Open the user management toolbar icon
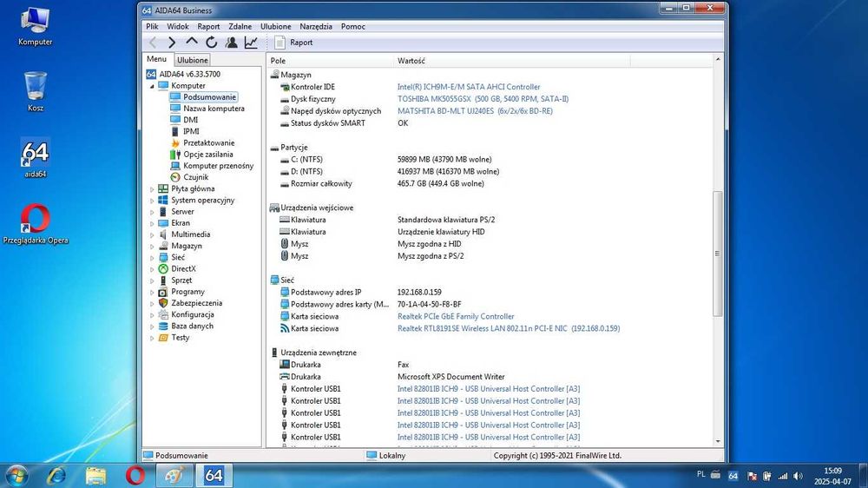 coord(232,42)
